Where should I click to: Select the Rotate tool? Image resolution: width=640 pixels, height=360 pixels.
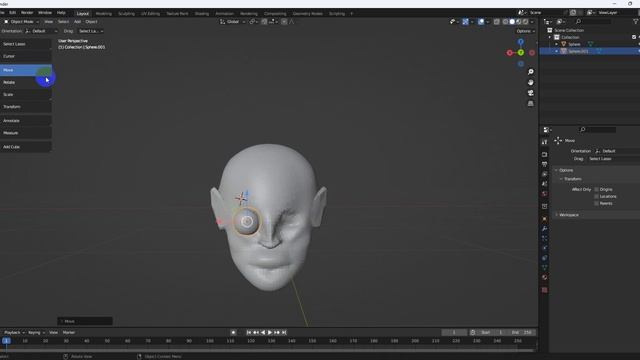26,82
